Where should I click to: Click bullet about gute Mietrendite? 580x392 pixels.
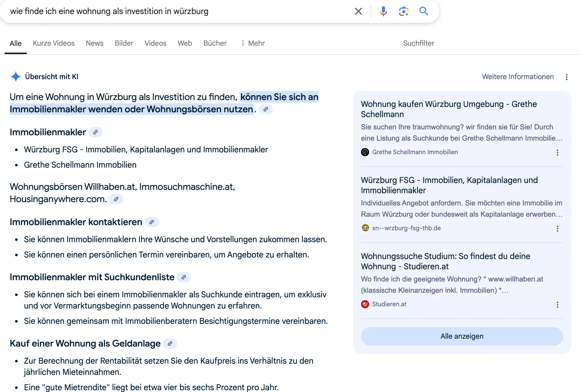point(151,387)
